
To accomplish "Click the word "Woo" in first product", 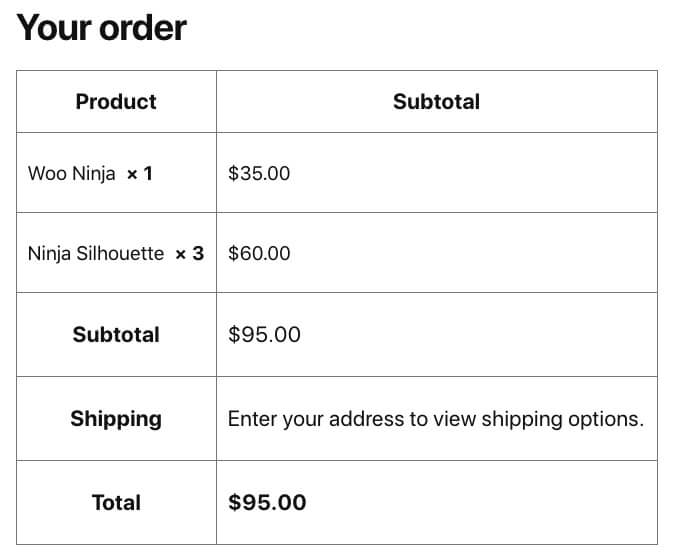I will coord(47,174).
